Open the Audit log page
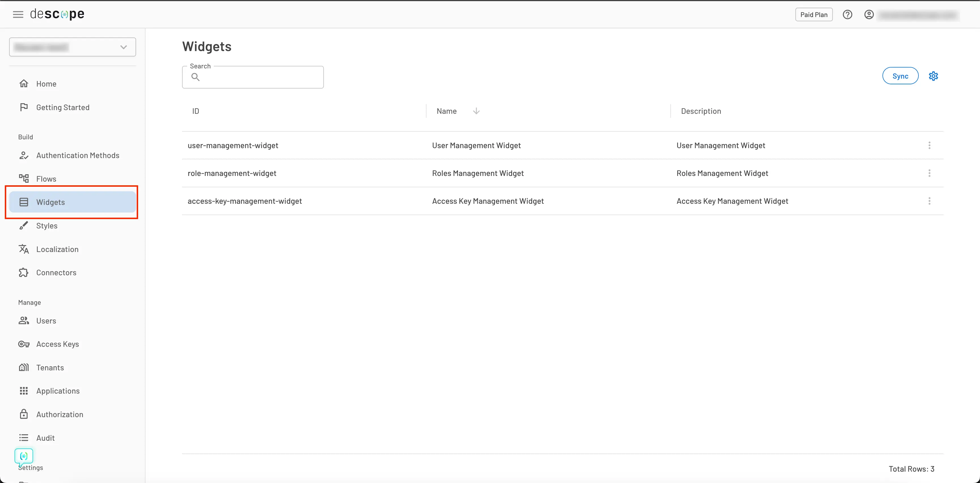The image size is (980, 483). click(45, 438)
